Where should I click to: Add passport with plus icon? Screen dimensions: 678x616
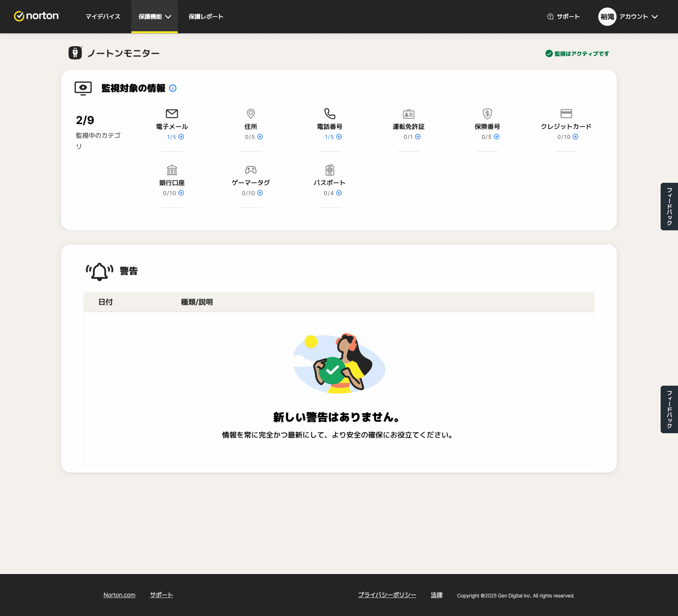point(339,193)
